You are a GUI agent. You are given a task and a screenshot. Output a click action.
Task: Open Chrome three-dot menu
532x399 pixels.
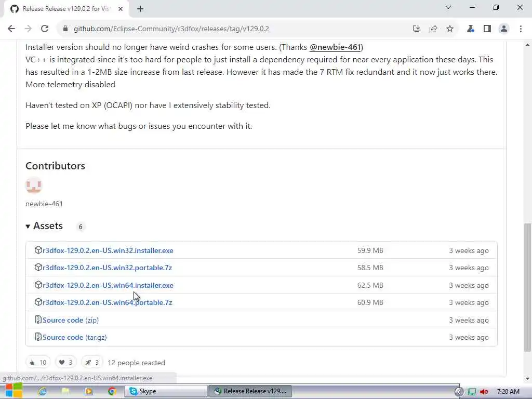(521, 29)
